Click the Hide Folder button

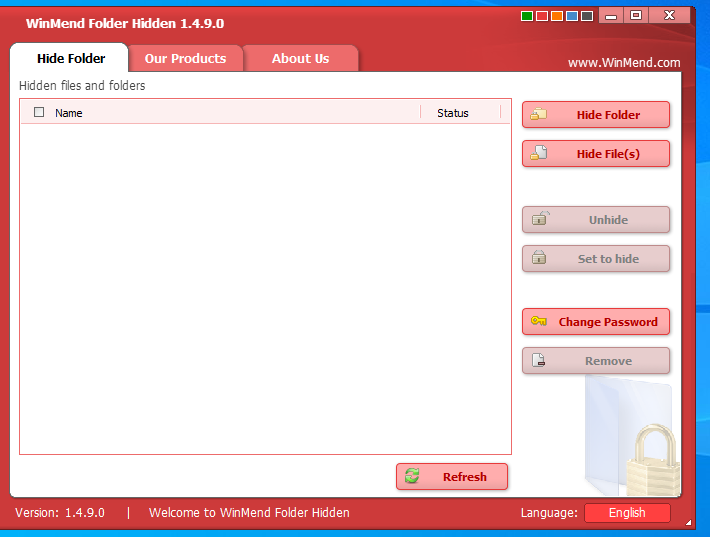click(595, 115)
